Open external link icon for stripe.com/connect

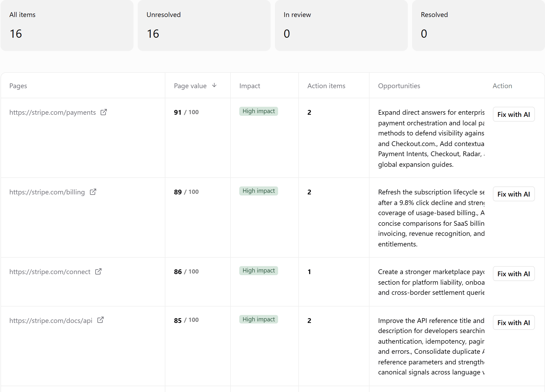point(98,271)
